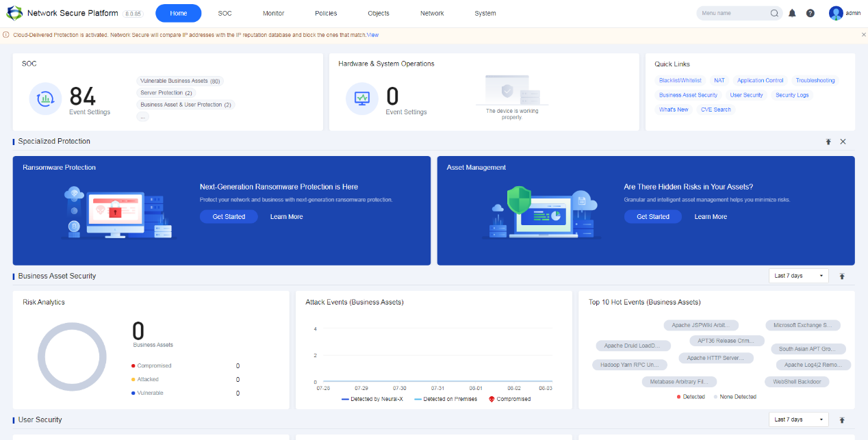Click the notification bell icon
Image resolution: width=868 pixels, height=440 pixels.
[x=792, y=13]
